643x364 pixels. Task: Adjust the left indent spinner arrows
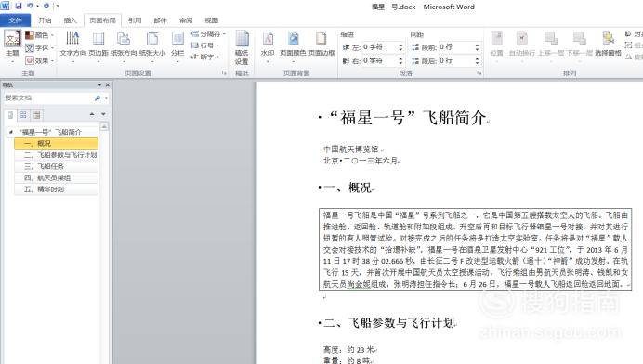401,47
